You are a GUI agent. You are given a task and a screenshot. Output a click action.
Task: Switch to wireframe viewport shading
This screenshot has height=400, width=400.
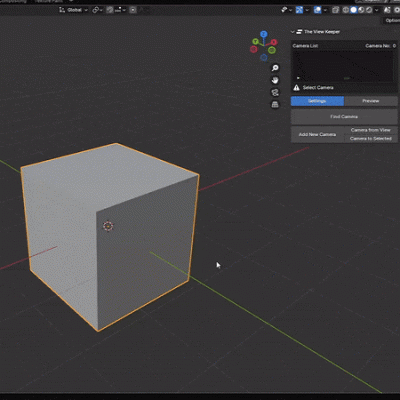(x=346, y=10)
